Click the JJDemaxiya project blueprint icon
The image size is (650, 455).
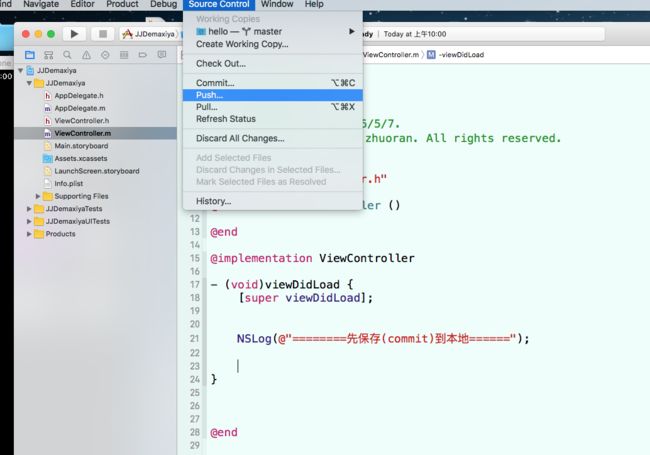click(30, 70)
